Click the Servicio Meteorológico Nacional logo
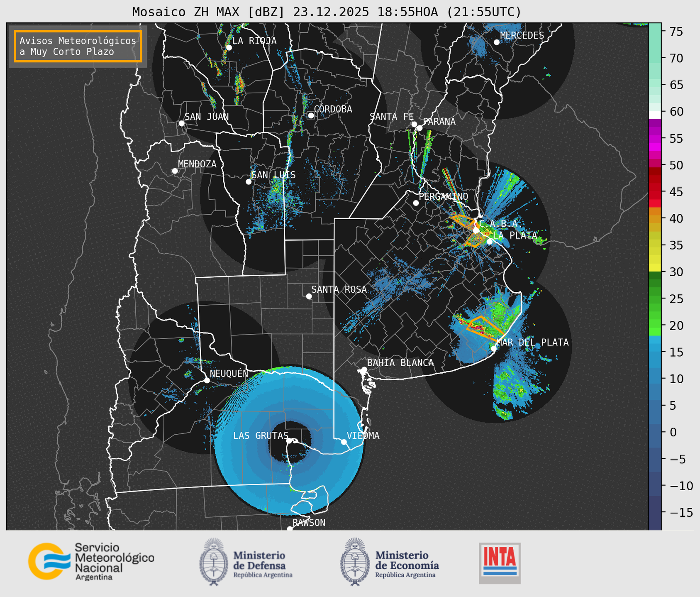The height and width of the screenshot is (597, 700). coord(91,561)
